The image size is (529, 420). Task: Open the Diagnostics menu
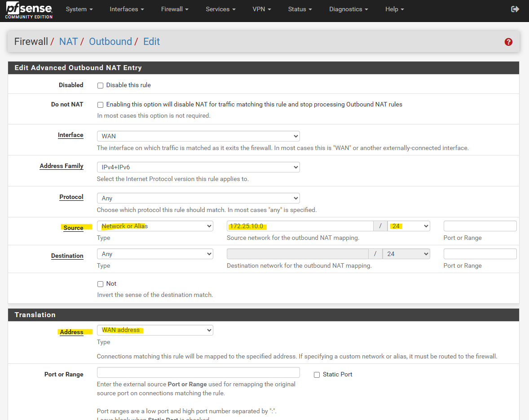tap(348, 9)
